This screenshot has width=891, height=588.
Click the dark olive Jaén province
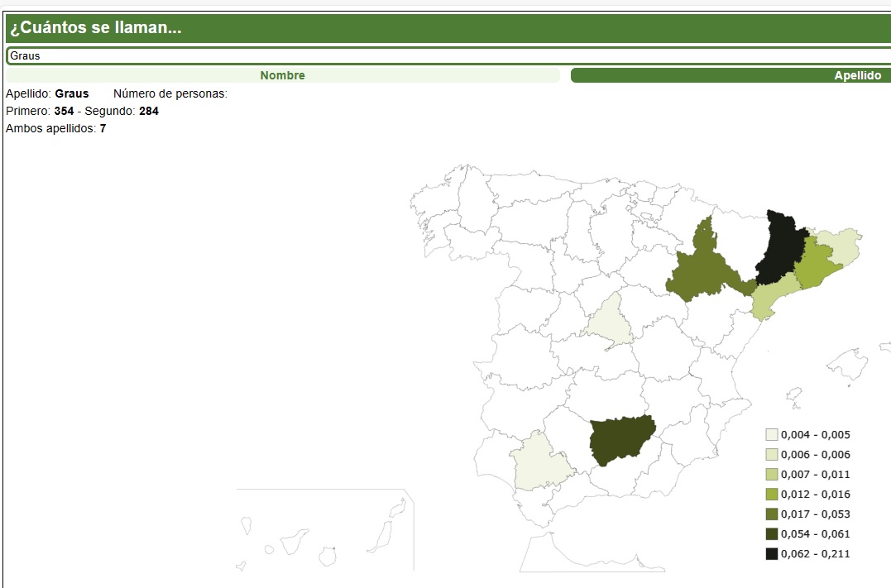(620, 438)
